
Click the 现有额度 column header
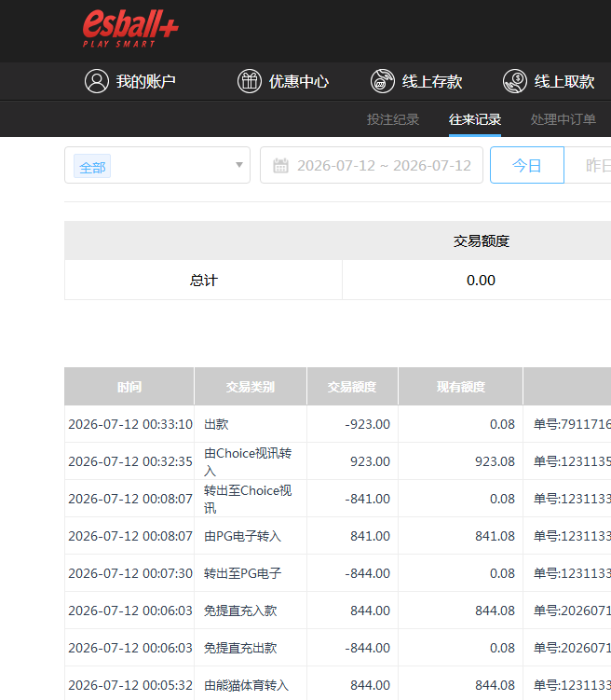click(x=461, y=387)
